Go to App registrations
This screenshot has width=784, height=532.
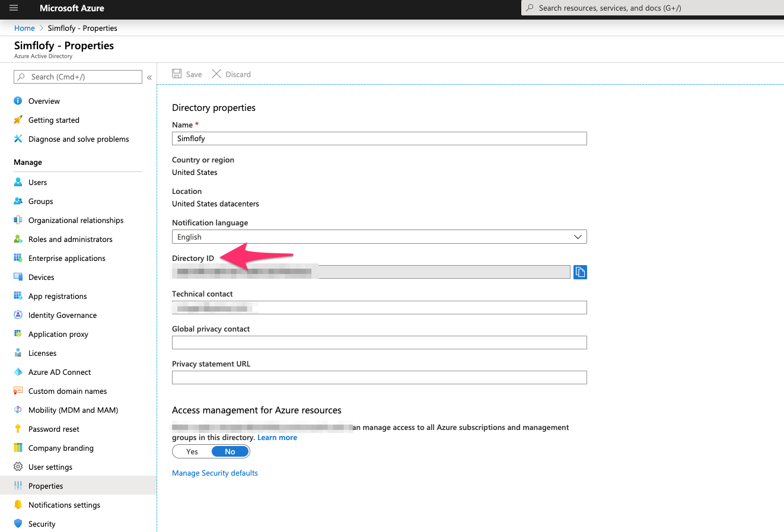pos(58,296)
